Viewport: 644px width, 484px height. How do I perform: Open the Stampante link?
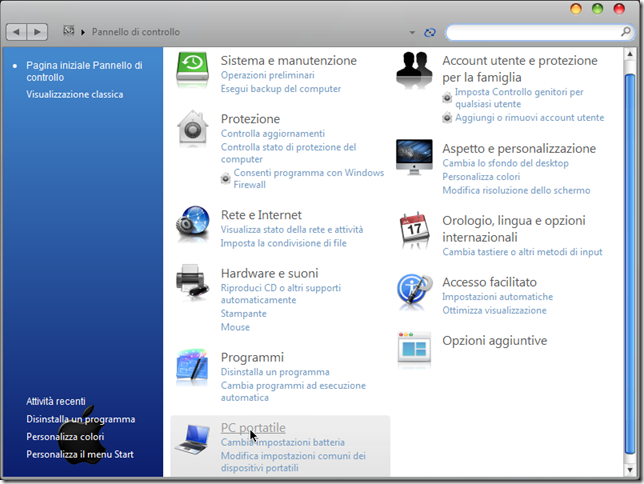(244, 313)
